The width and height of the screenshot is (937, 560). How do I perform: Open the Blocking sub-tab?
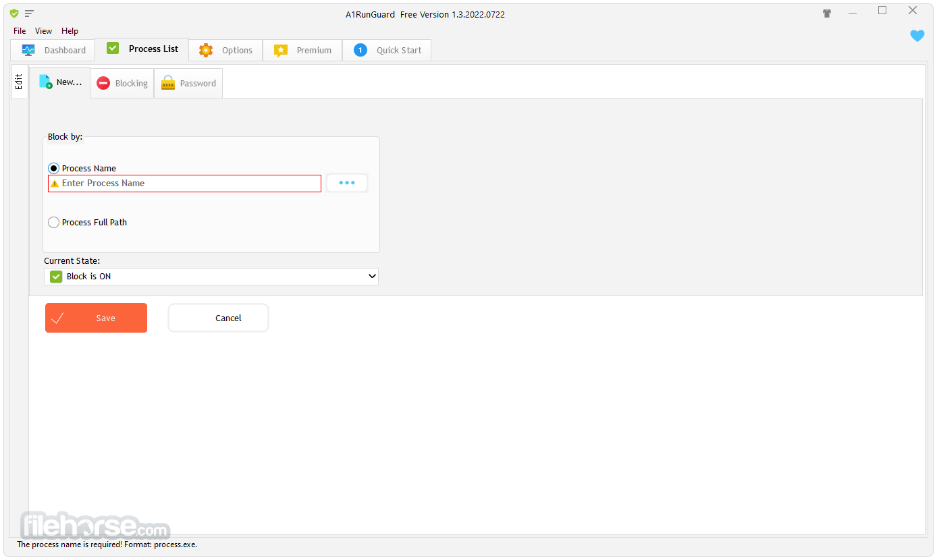[x=122, y=83]
